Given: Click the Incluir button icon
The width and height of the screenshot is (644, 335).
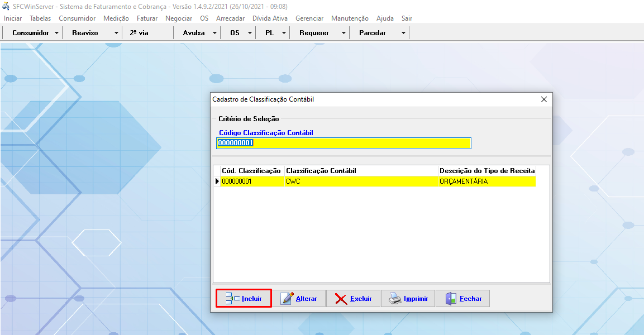Looking at the screenshot, I should [232, 299].
